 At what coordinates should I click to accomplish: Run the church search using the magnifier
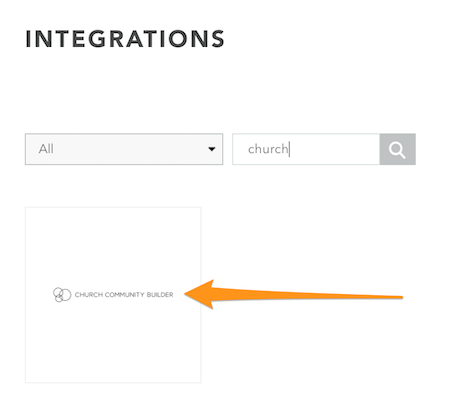(x=397, y=150)
